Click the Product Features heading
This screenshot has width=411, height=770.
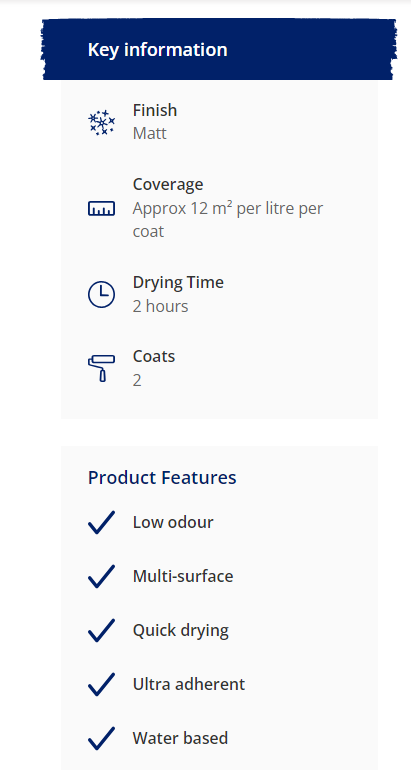point(162,477)
